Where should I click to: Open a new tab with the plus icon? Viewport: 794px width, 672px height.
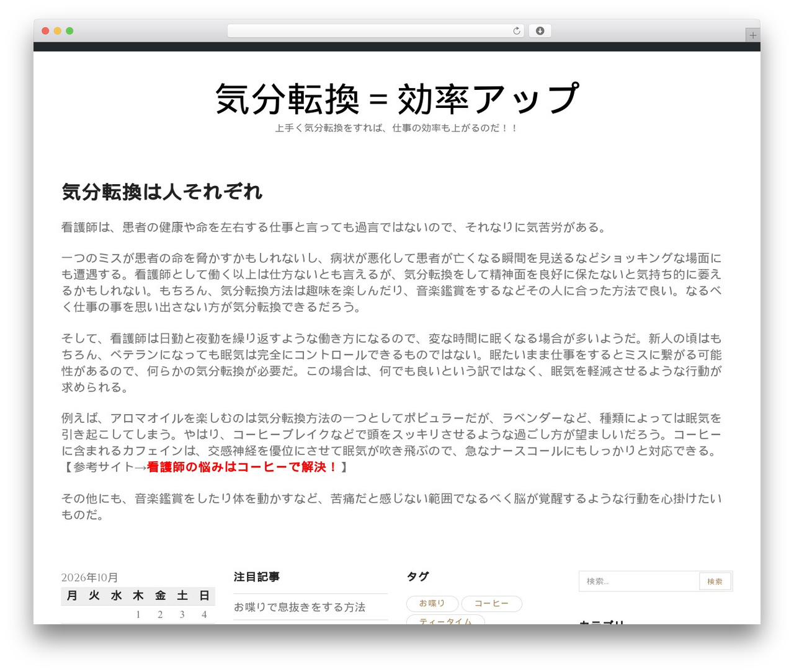753,35
